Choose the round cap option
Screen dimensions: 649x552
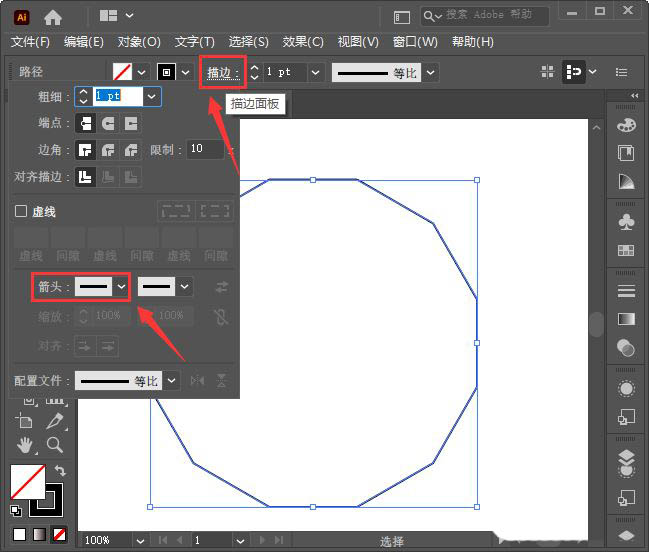[108, 123]
